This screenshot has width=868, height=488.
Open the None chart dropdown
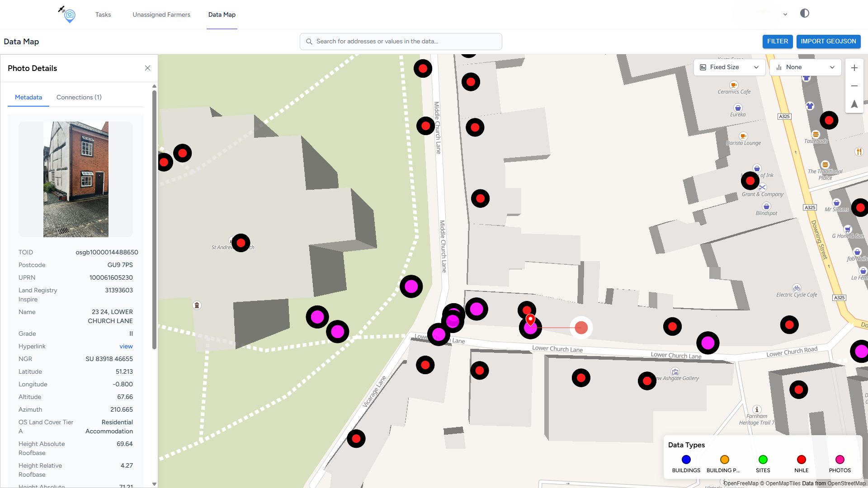805,67
